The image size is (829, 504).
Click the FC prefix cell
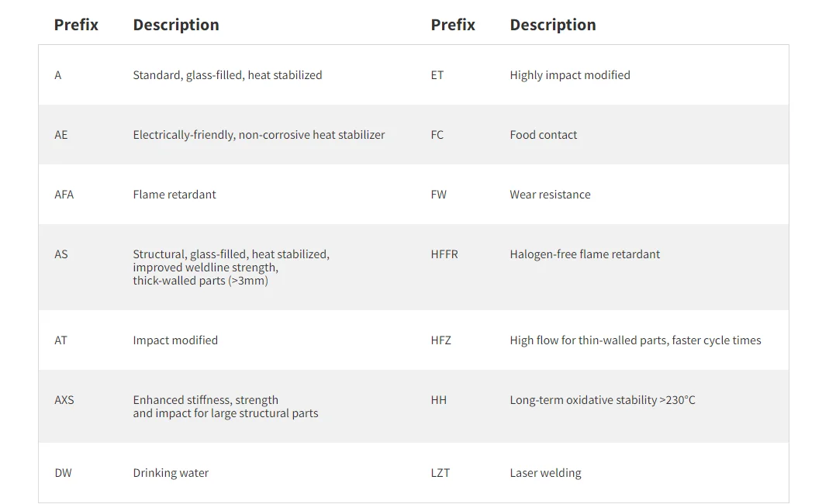437,135
